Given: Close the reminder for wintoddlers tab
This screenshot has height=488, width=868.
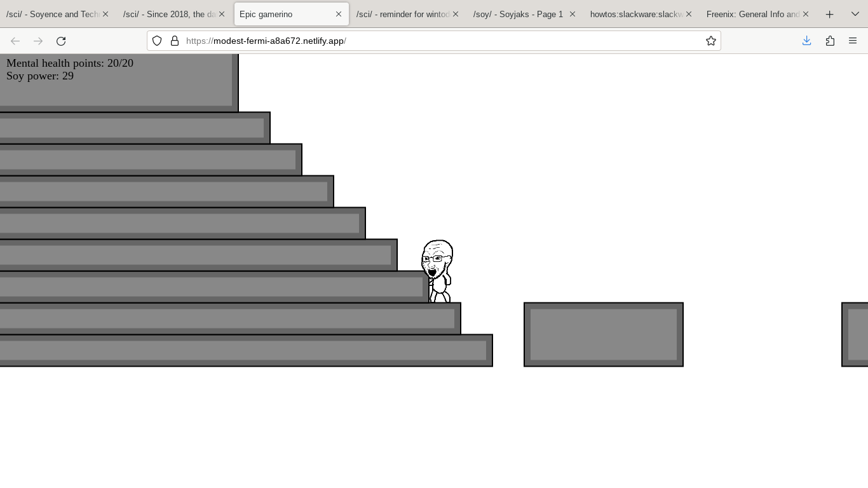Looking at the screenshot, I should 456,14.
